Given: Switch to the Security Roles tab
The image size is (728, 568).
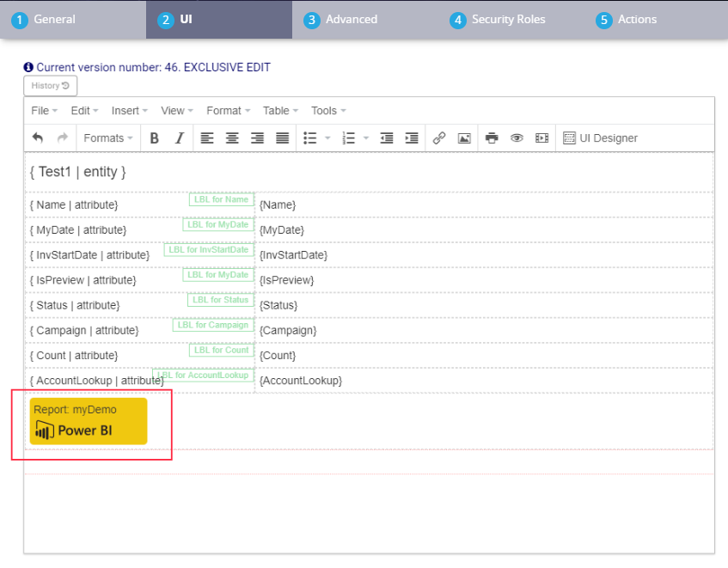Looking at the screenshot, I should [507, 20].
